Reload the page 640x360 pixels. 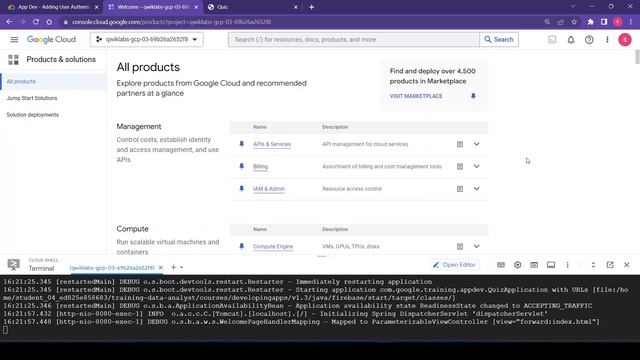pos(36,22)
